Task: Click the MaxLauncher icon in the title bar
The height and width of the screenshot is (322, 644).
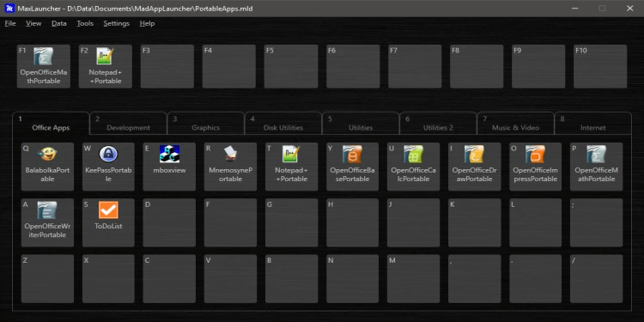Action: (9, 9)
